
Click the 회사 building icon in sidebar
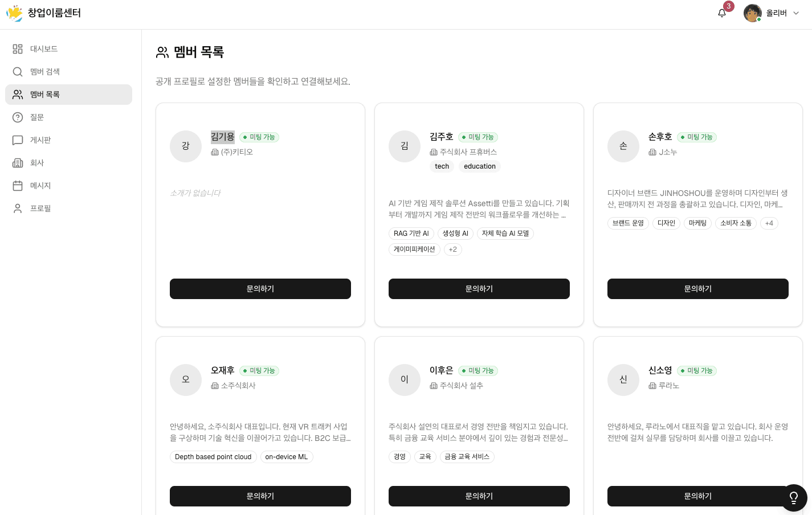pos(18,163)
